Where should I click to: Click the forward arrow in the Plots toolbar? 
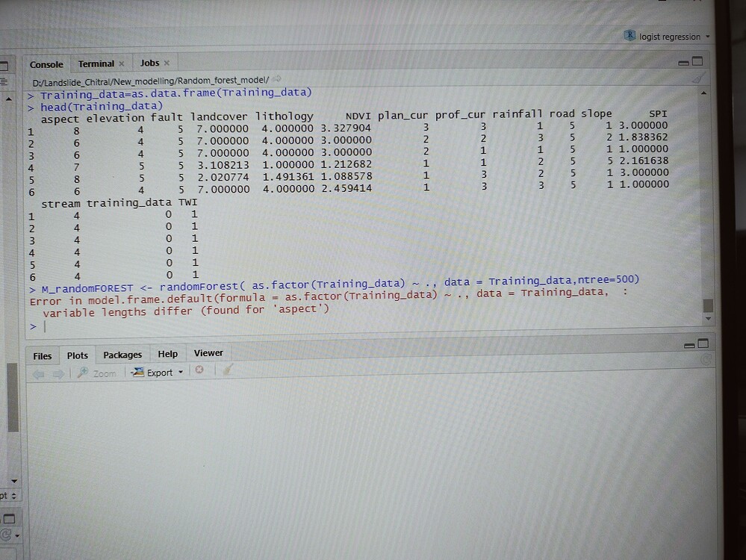pos(58,372)
